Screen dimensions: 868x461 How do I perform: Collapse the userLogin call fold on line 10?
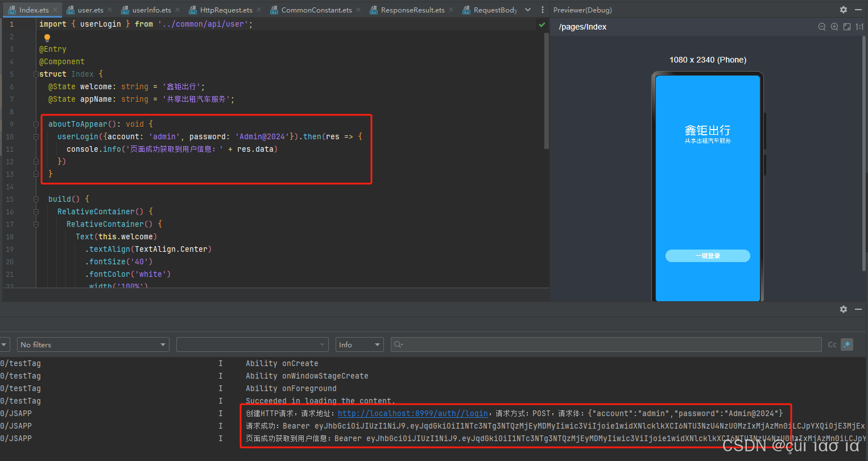click(36, 136)
